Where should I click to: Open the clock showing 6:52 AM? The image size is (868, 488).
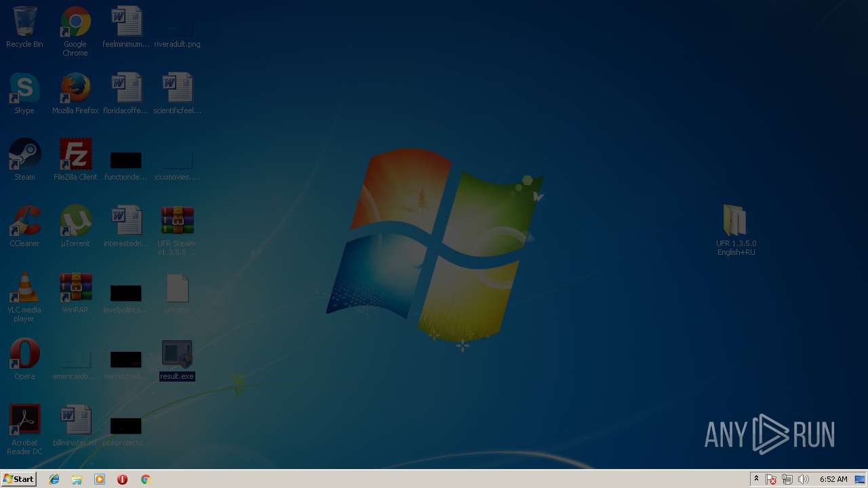tap(833, 479)
